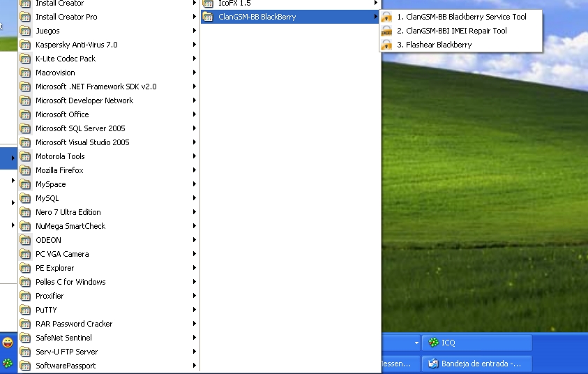This screenshot has height=374, width=588.
Task: Open the IcoFX 1.5 program group
Action: [290, 3]
